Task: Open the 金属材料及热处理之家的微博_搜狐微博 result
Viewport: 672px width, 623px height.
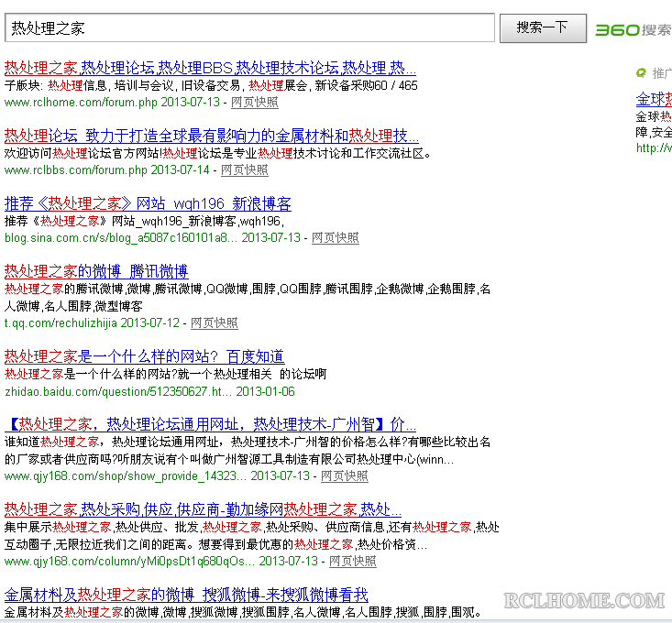Action: [x=186, y=596]
